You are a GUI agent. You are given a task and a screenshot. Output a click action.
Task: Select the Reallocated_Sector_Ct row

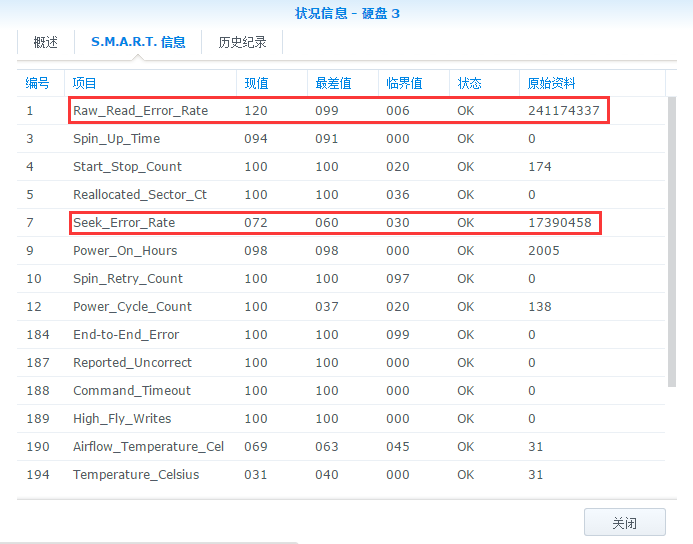(341, 194)
